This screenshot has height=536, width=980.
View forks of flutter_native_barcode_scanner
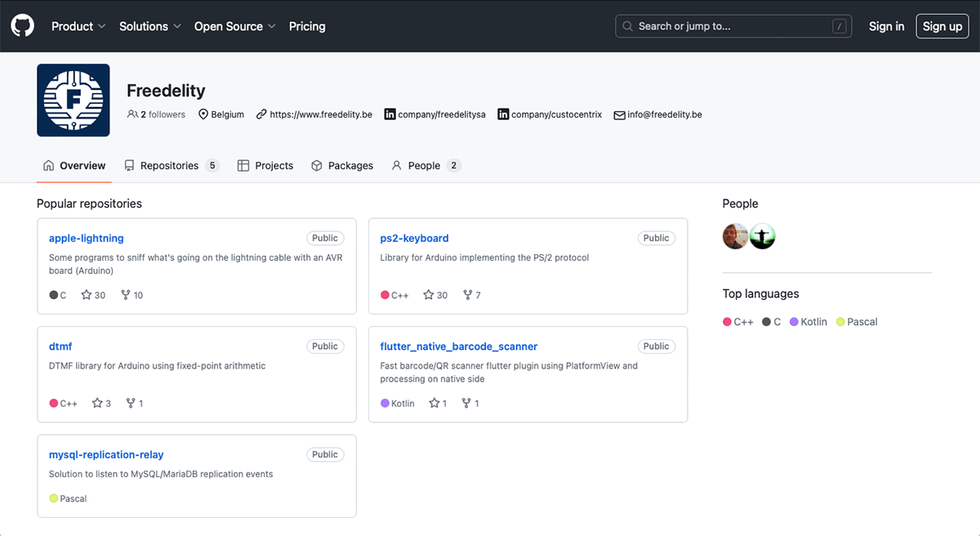[x=470, y=403]
